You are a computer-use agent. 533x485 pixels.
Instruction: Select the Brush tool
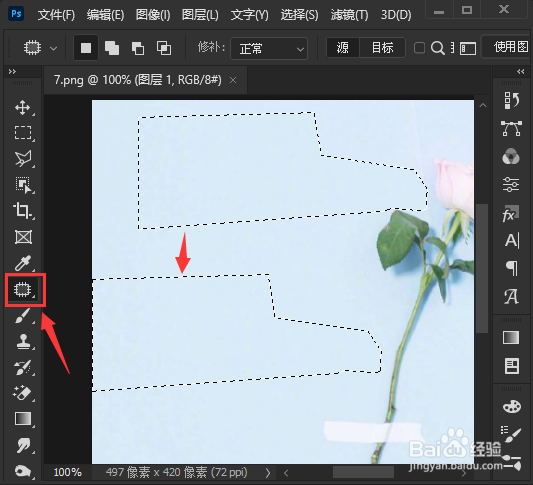click(x=23, y=316)
